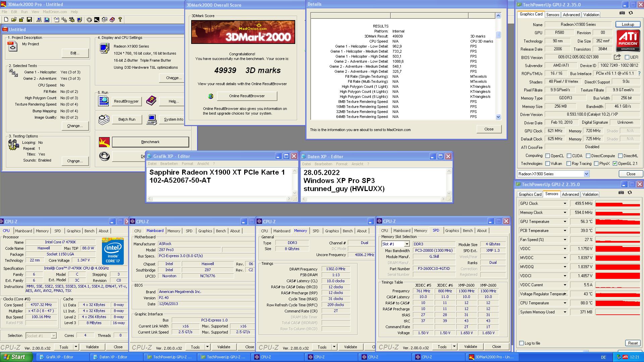Take screenshot via camera icon in Graphics Card GPU-Z

622,13
